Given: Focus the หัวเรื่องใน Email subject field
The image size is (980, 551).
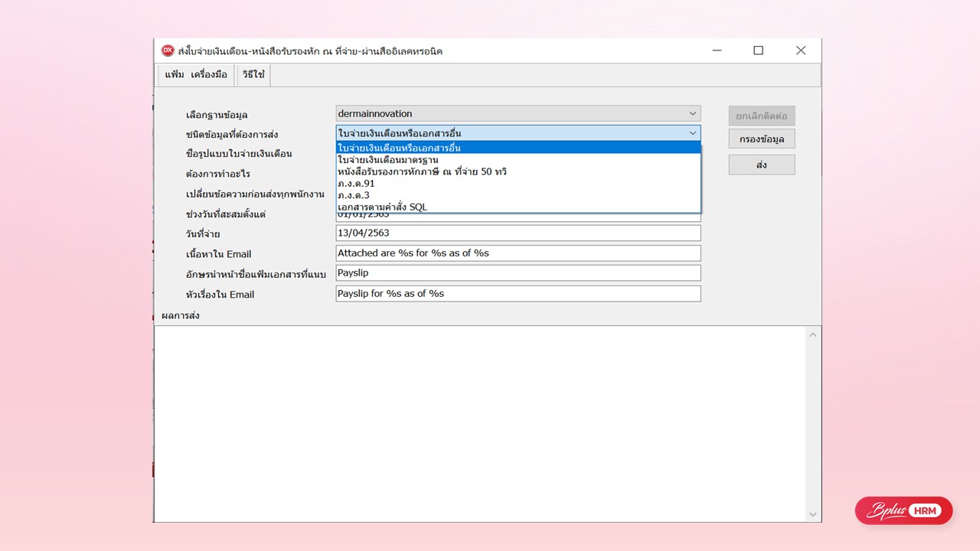Looking at the screenshot, I should click(518, 293).
